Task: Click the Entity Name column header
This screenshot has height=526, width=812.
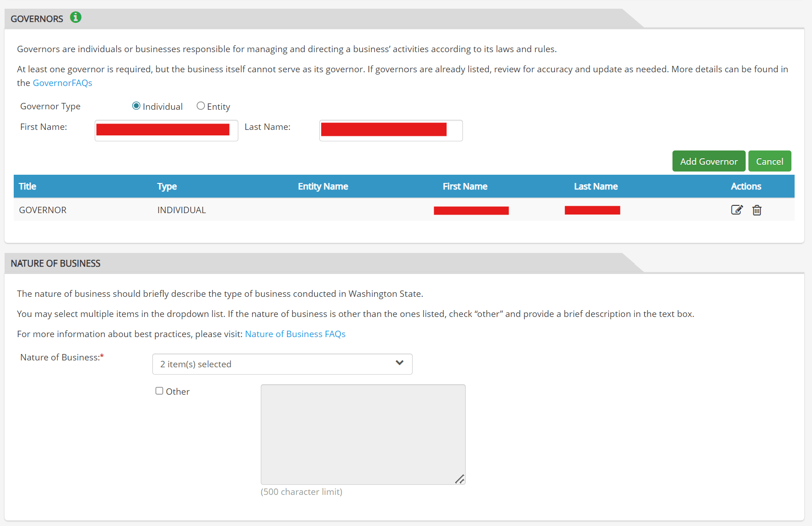Action: tap(323, 186)
